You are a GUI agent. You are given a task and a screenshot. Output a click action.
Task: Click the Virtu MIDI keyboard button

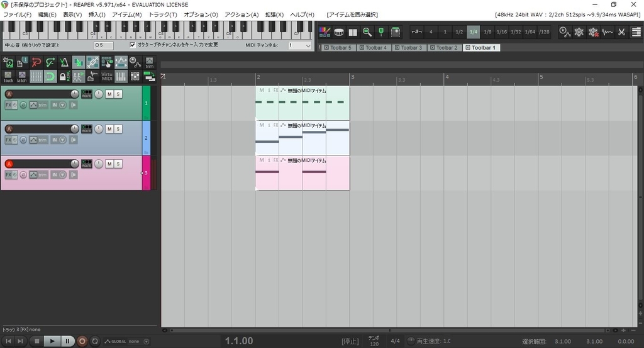(107, 76)
